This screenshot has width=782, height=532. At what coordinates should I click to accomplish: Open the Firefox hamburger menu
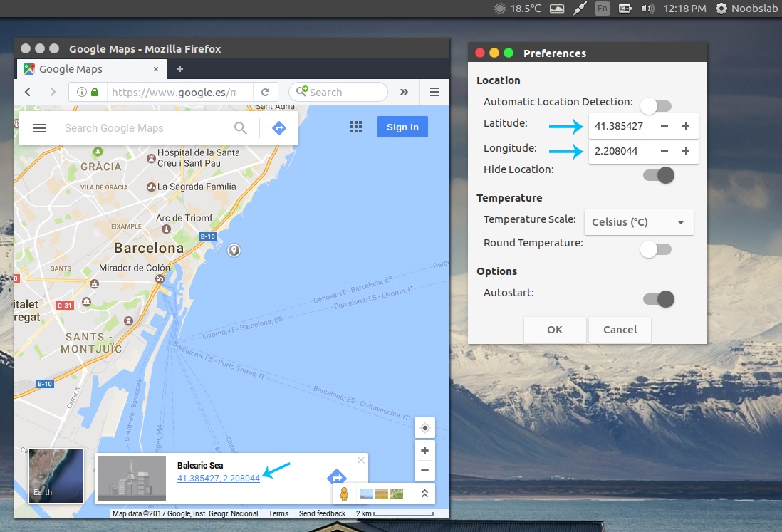coord(434,92)
